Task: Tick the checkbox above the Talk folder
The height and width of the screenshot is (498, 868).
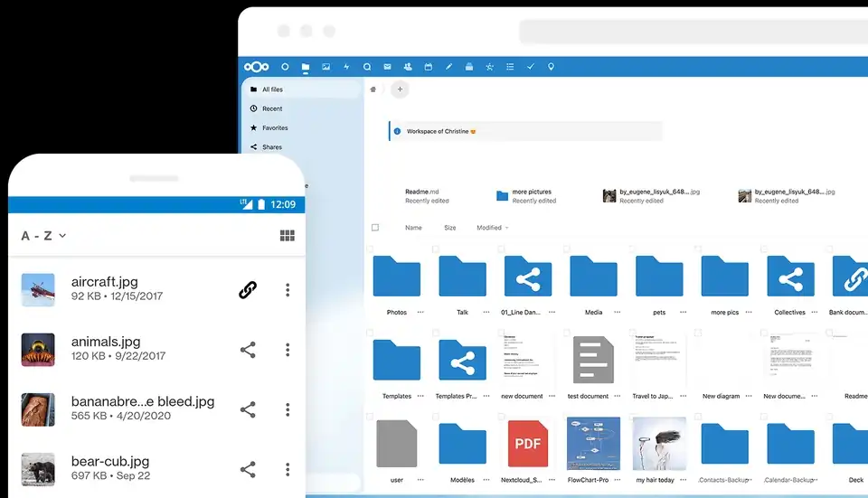Action: click(x=436, y=249)
